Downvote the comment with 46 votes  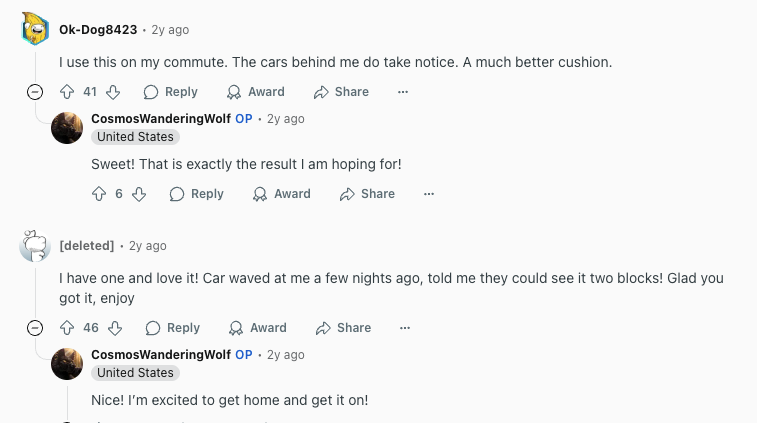coord(115,328)
